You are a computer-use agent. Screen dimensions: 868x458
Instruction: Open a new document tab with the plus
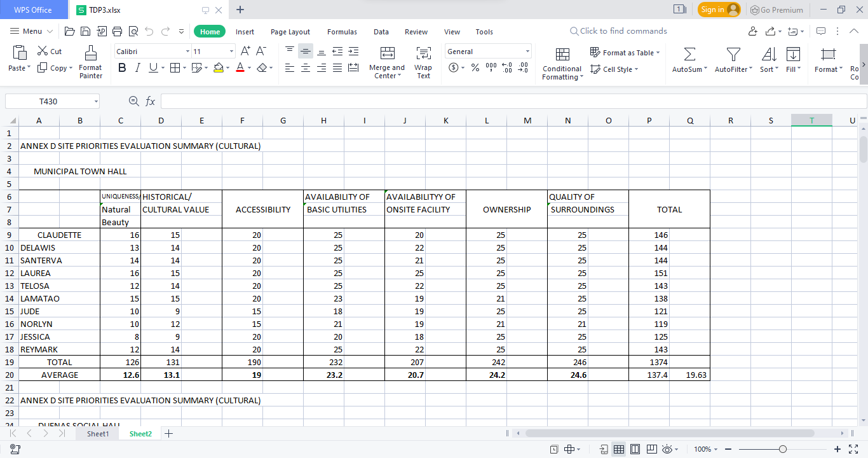(240, 10)
